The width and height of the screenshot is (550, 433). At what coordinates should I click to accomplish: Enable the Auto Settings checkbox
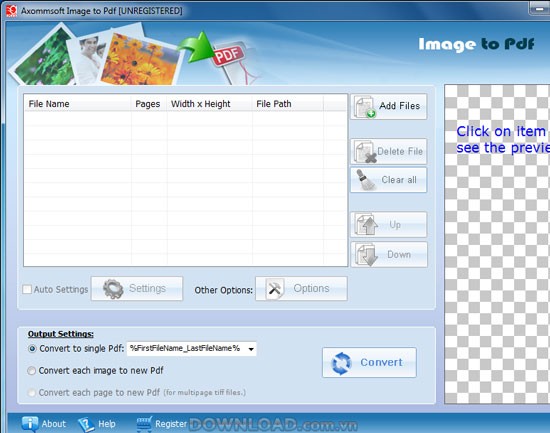(x=27, y=289)
